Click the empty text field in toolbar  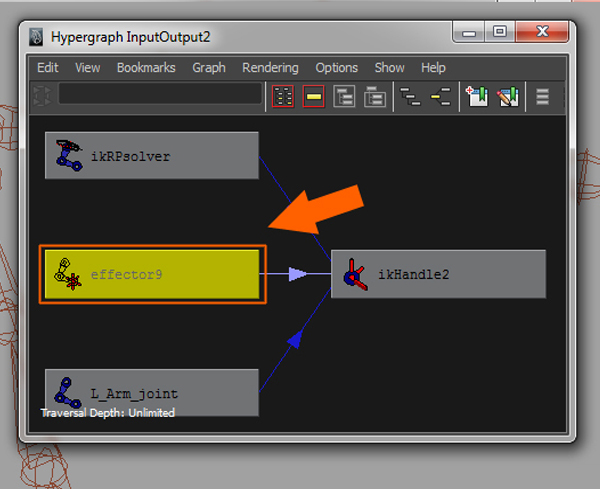[160, 93]
